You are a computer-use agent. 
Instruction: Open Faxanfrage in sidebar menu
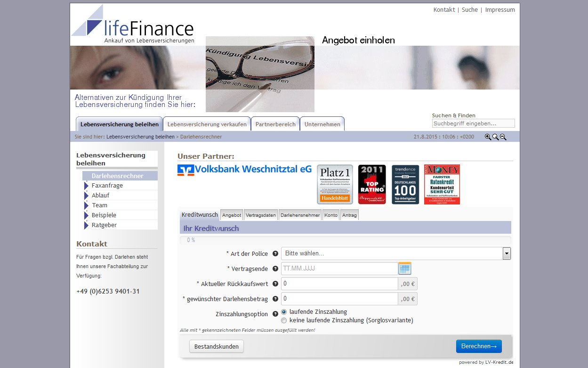[x=107, y=186]
